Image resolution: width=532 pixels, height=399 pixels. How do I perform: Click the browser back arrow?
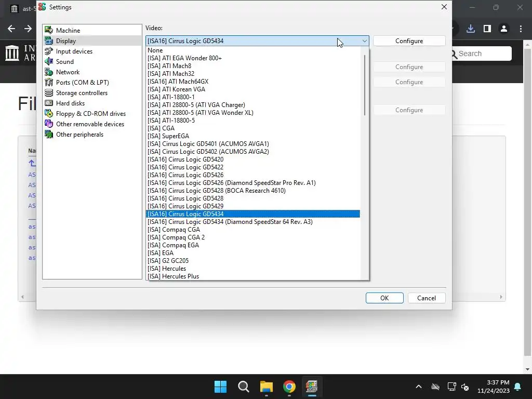pos(11,29)
